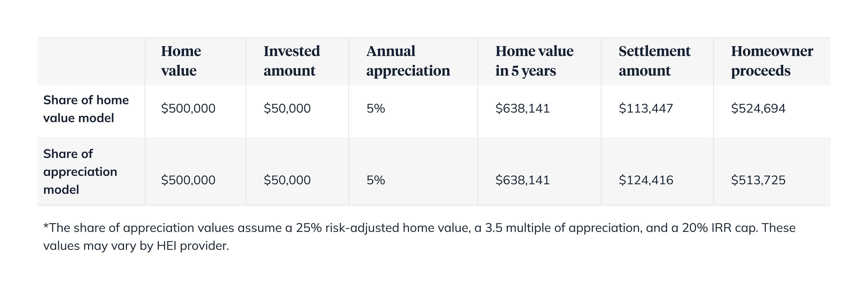Select 5% in the appreciation model row

coord(375,180)
